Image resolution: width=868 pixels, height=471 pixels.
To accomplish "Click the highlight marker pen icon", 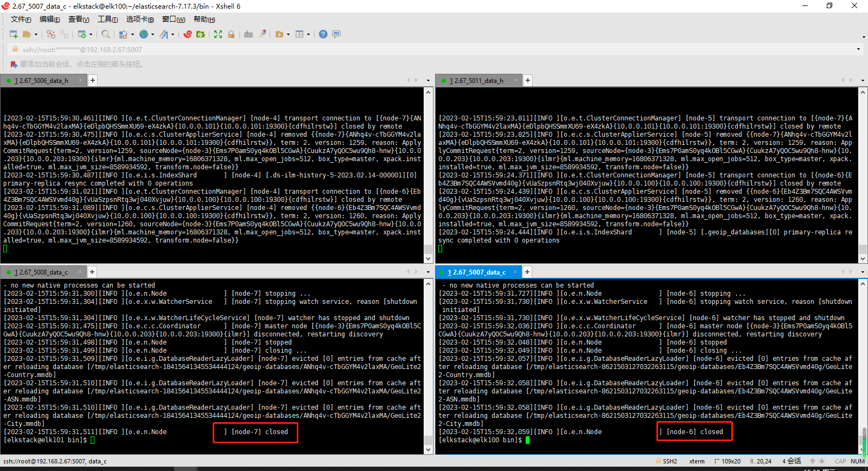I will pyautogui.click(x=262, y=34).
